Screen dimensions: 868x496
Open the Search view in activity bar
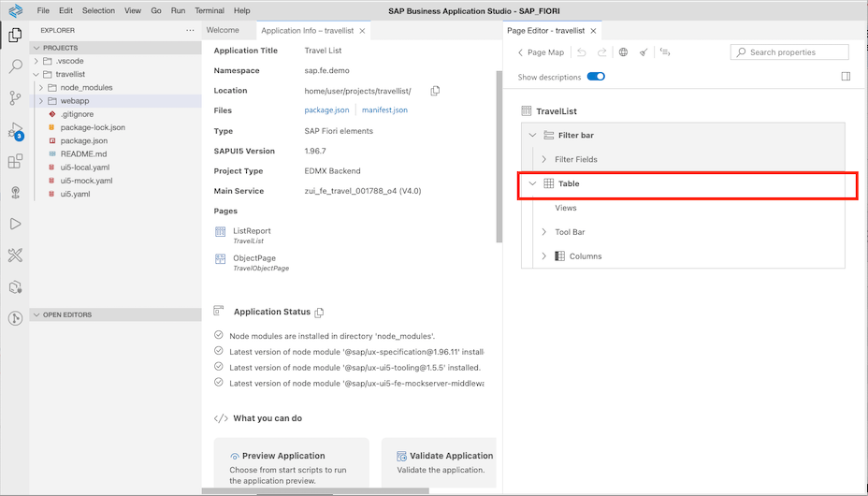[x=15, y=66]
